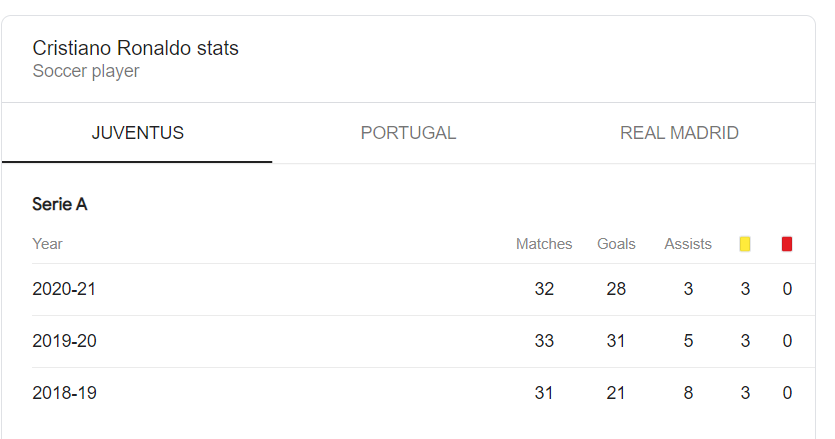
Task: Click the 31 goals value for 2019-20
Action: pos(616,341)
